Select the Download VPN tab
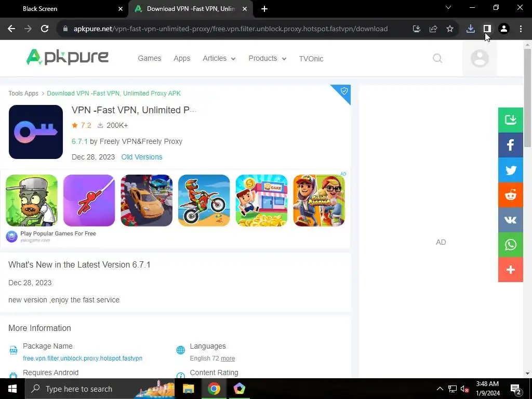Viewport: 532px width, 399px height. tap(191, 9)
